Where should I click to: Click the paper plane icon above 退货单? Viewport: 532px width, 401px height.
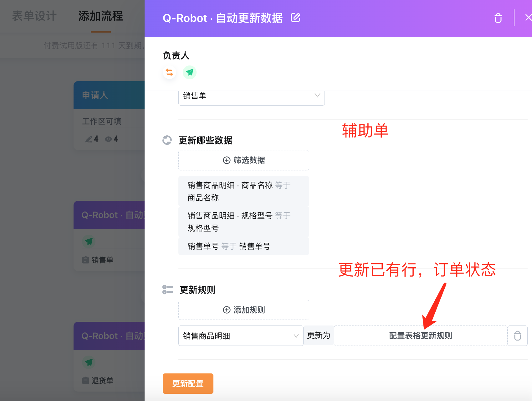89,362
